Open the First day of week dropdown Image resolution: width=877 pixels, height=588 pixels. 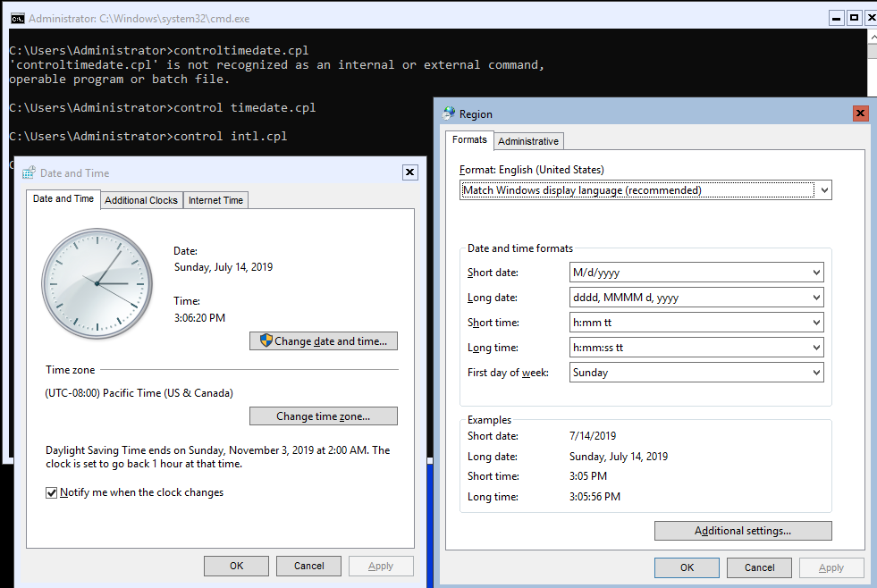point(696,373)
